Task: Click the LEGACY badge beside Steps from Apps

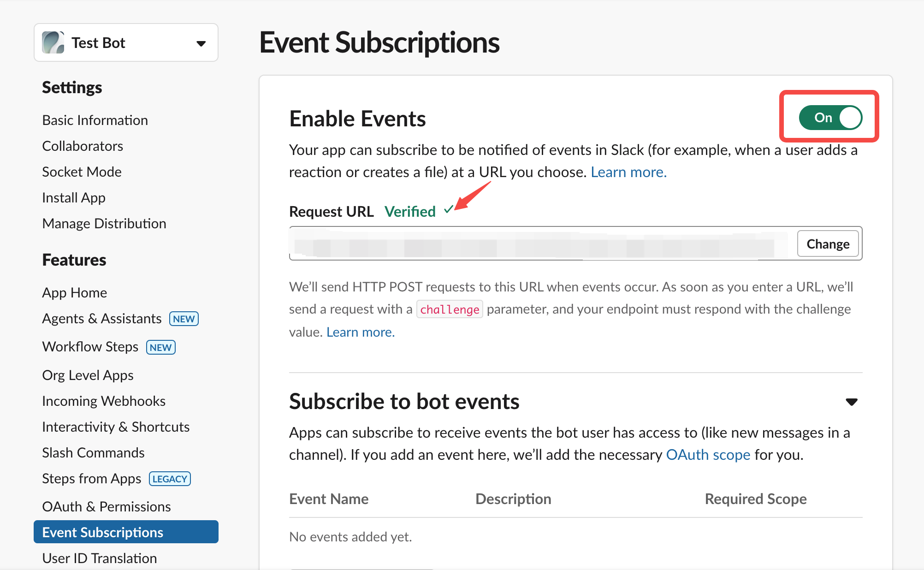Action: (170, 479)
